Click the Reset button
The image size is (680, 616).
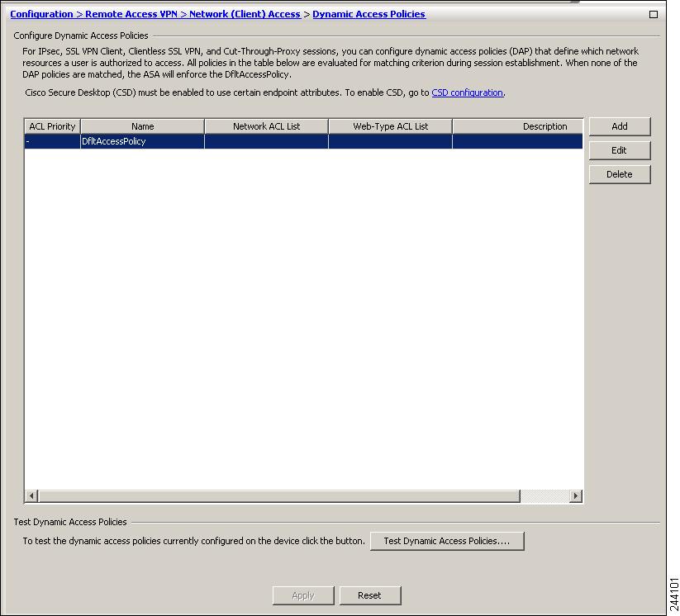pos(370,595)
